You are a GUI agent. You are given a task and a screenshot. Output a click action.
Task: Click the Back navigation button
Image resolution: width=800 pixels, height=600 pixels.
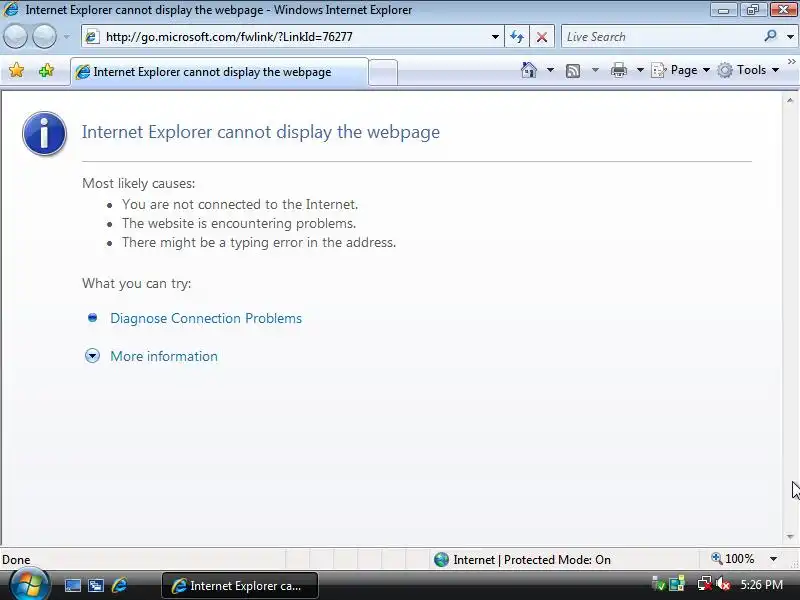click(x=15, y=37)
